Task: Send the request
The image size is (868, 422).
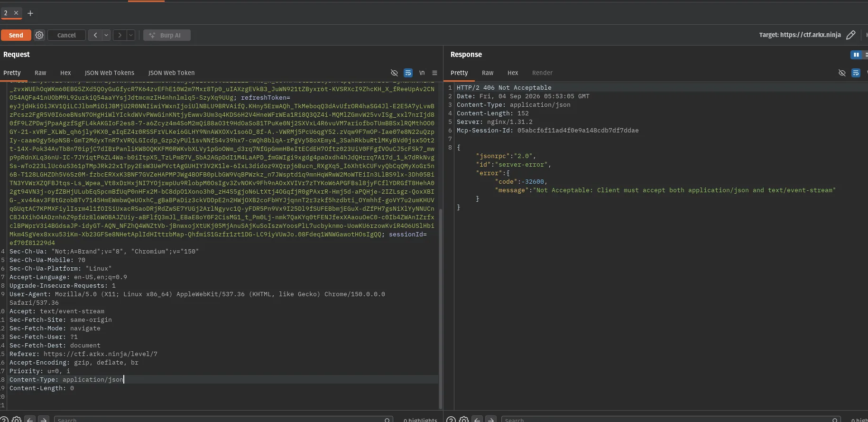Action: point(16,35)
